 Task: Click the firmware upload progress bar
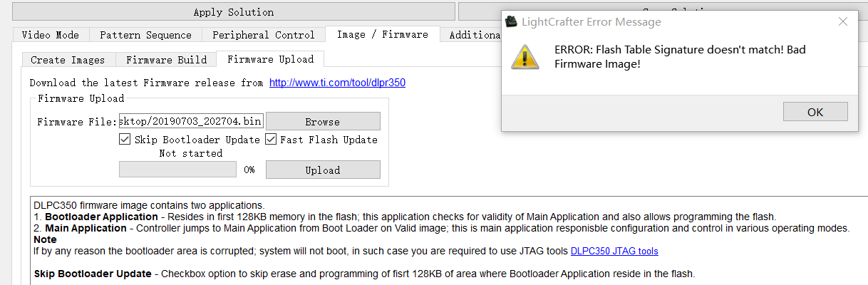click(x=177, y=170)
